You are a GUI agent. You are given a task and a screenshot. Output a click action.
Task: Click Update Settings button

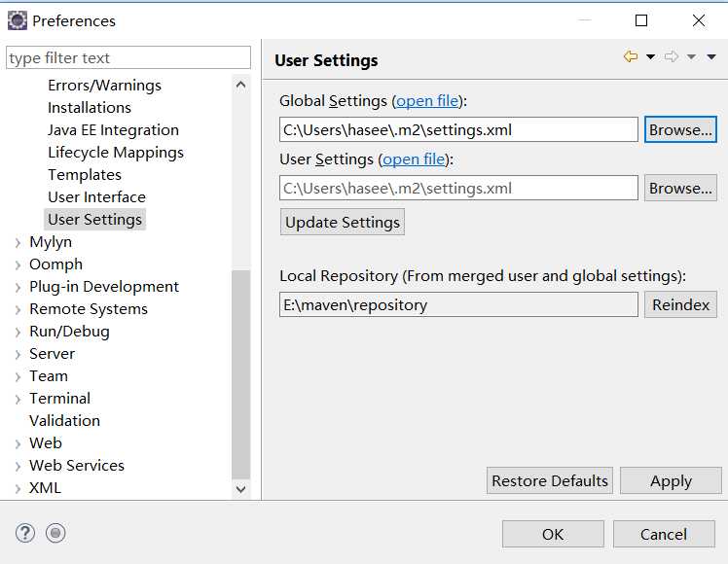[343, 222]
